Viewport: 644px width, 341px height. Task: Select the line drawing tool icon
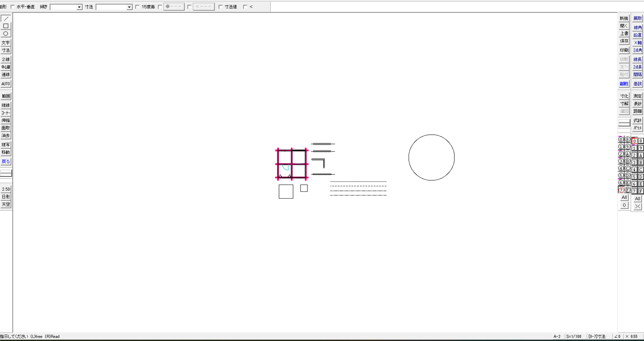pos(6,18)
